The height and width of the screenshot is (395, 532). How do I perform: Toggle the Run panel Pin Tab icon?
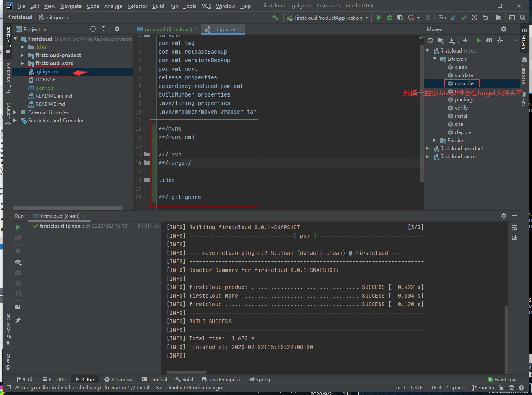pyautogui.click(x=18, y=321)
